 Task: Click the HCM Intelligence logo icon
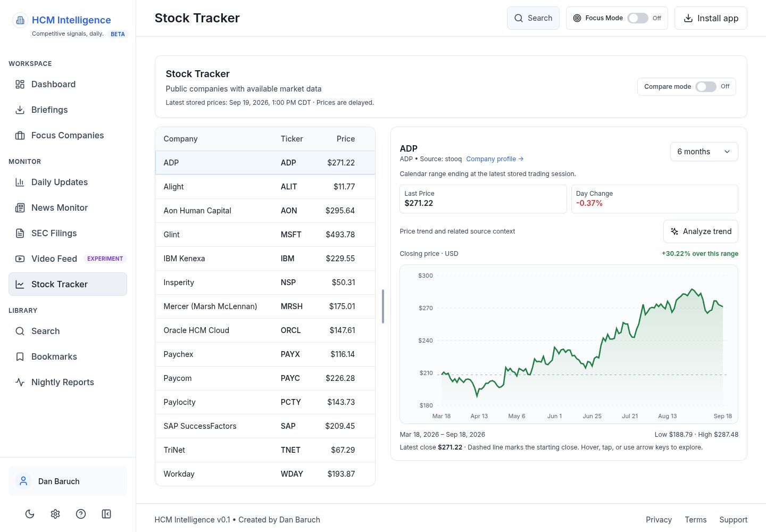tap(20, 20)
